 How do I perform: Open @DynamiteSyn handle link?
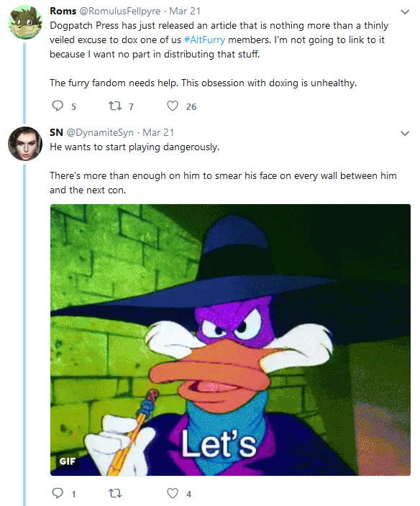click(100, 132)
